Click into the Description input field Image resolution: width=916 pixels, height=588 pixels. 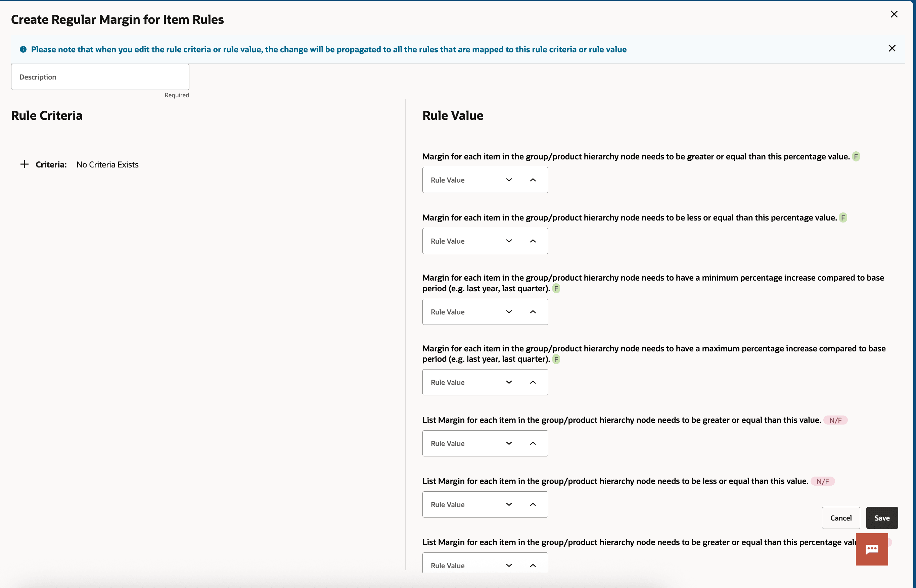pyautogui.click(x=100, y=77)
